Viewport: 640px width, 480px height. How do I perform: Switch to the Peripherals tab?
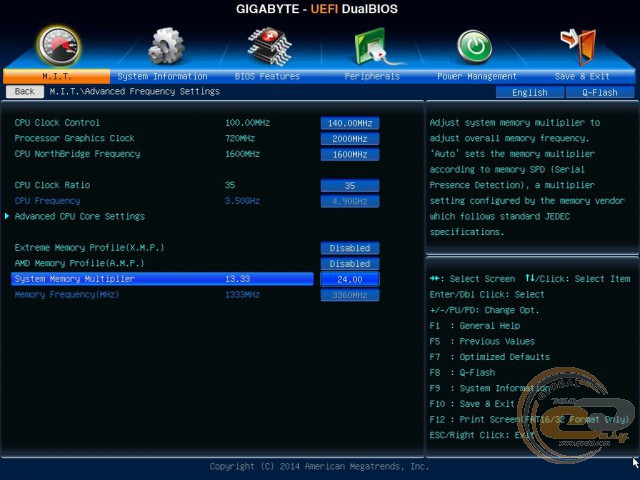coord(372,76)
